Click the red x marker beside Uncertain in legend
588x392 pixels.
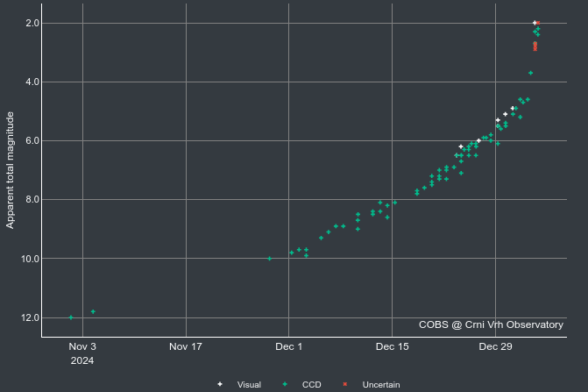tap(345, 385)
